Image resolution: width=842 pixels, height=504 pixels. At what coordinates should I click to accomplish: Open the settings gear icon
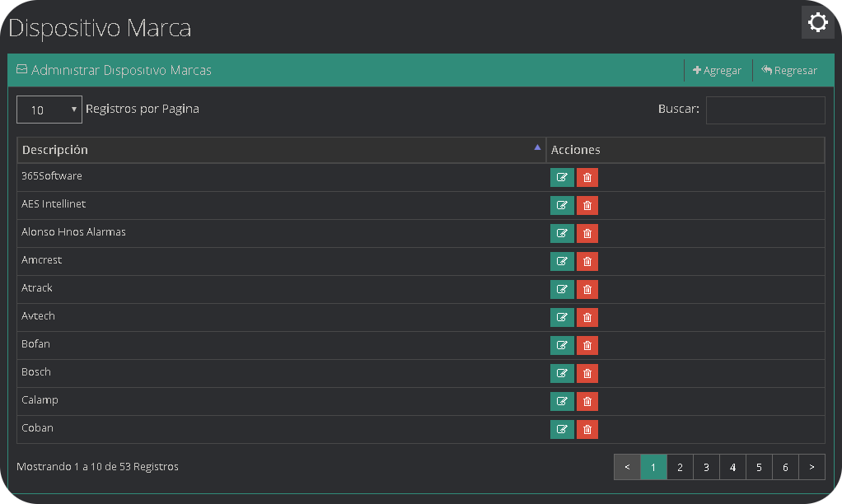coord(817,22)
